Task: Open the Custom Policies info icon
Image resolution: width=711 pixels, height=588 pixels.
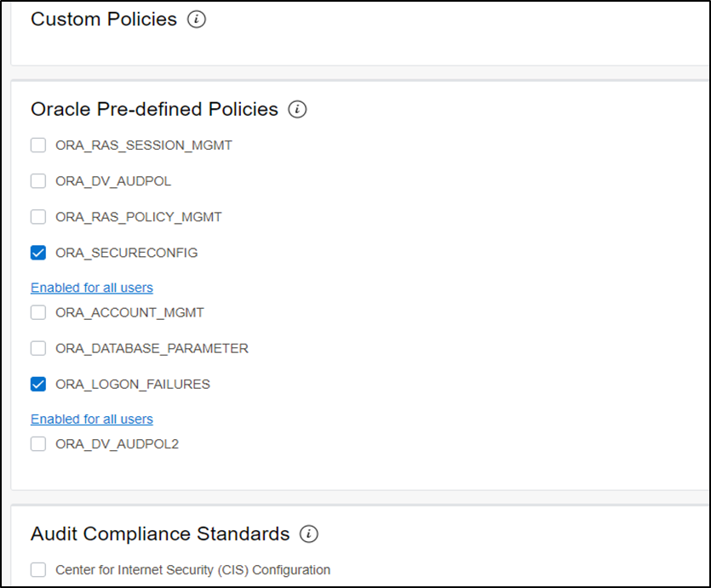Action: click(x=197, y=20)
